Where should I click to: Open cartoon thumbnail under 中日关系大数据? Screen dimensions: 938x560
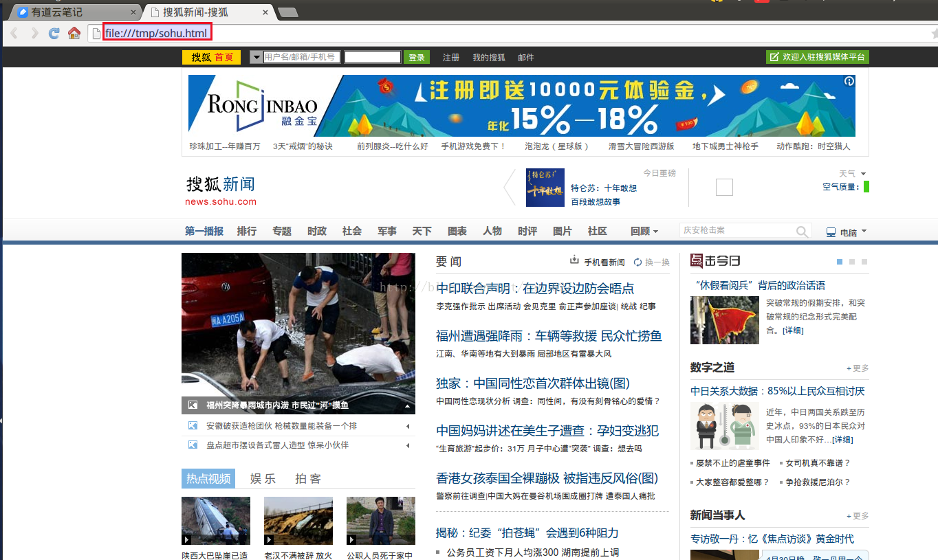(725, 426)
